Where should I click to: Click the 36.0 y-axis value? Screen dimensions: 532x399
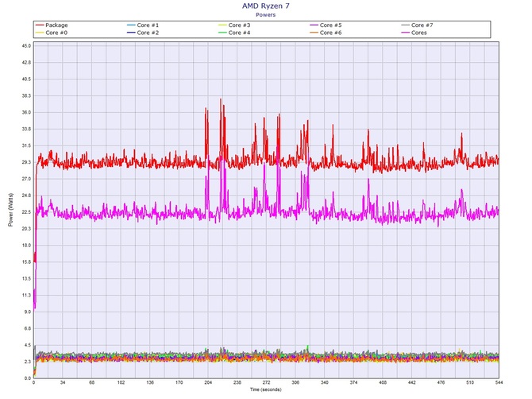tap(27, 112)
